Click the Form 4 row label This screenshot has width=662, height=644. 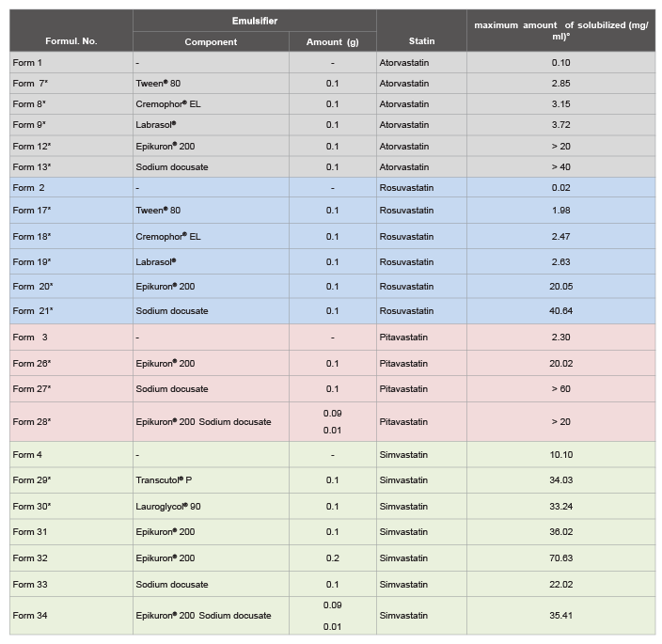[27, 455]
